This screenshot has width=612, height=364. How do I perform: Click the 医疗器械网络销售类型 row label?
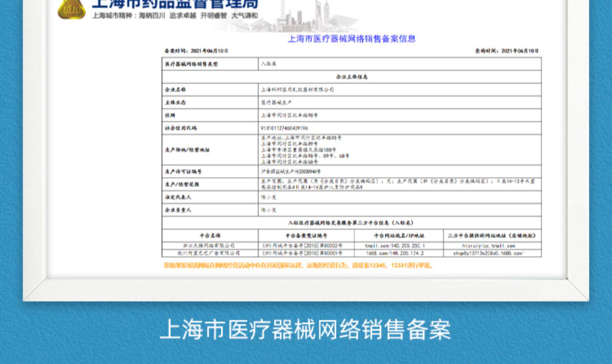coord(192,64)
